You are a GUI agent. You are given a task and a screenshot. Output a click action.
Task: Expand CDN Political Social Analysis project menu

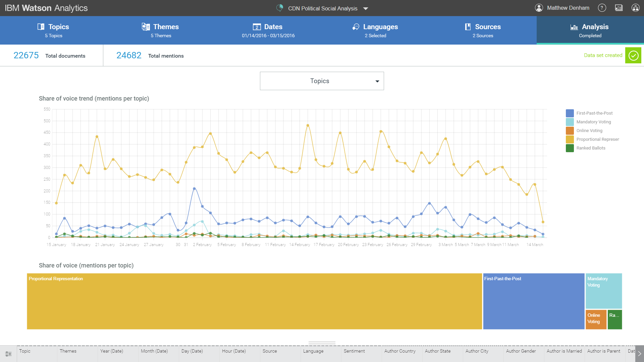coord(366,9)
